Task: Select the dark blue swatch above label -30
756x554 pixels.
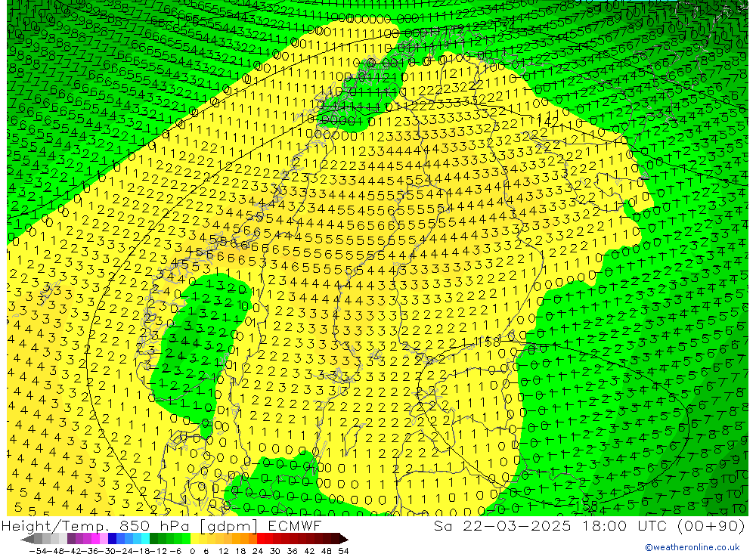Action: 113,539
